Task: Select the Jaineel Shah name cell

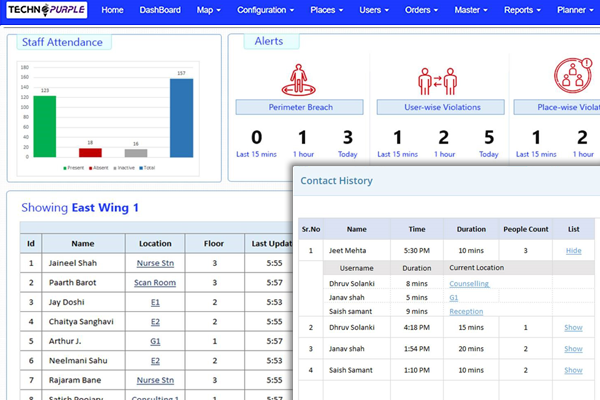Action: point(83,263)
